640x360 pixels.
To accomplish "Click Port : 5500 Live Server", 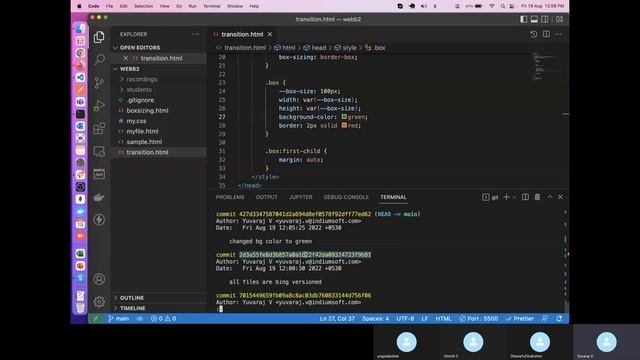I will click(x=478, y=319).
